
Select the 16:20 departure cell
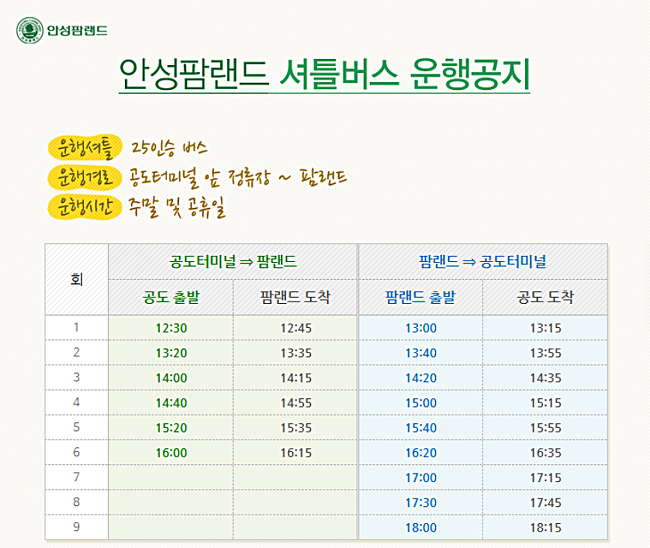click(420, 452)
